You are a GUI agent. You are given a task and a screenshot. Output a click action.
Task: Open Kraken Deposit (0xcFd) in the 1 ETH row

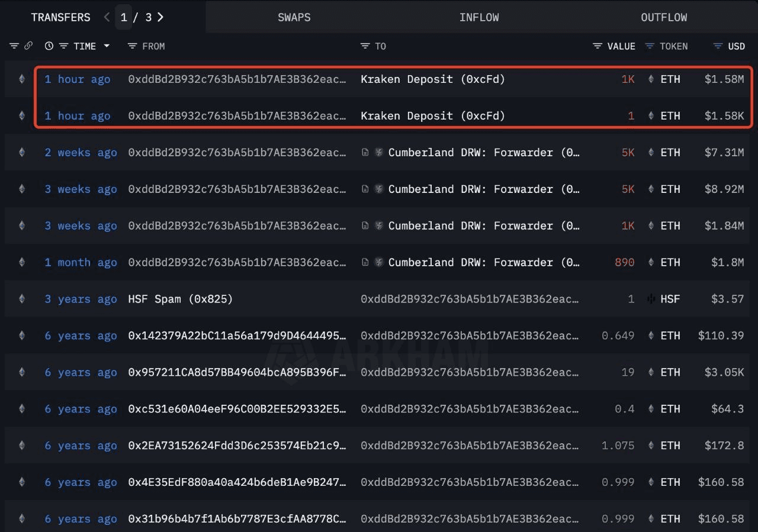point(433,115)
